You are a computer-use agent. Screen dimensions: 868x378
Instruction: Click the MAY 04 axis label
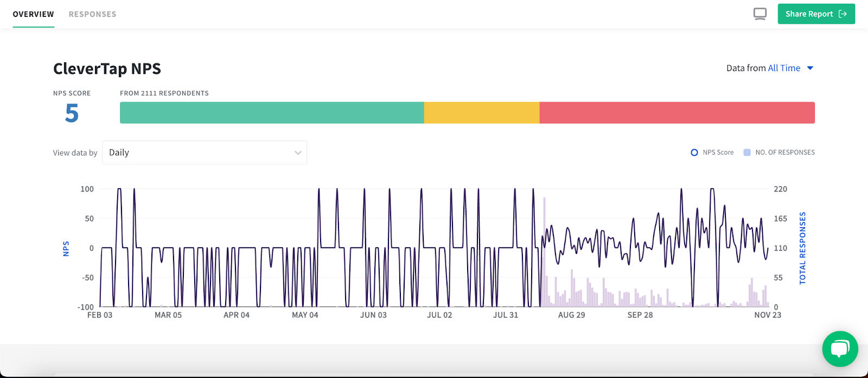pos(305,315)
